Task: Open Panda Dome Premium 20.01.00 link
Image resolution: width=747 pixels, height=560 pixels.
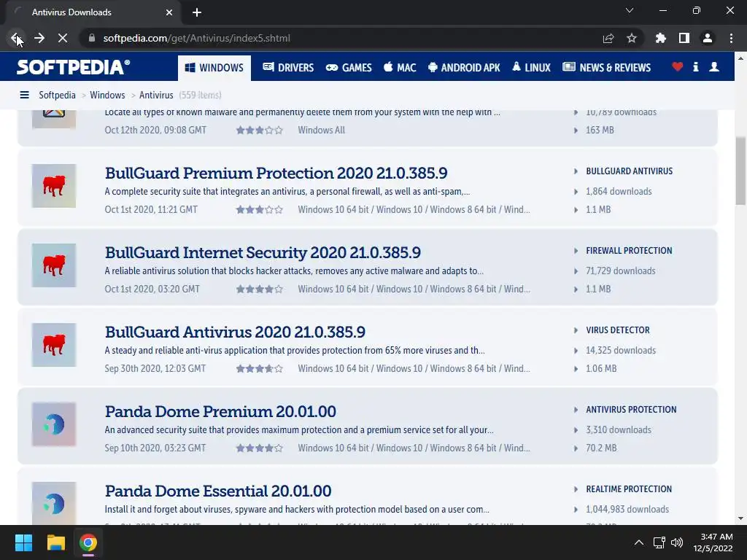Action: click(x=220, y=411)
